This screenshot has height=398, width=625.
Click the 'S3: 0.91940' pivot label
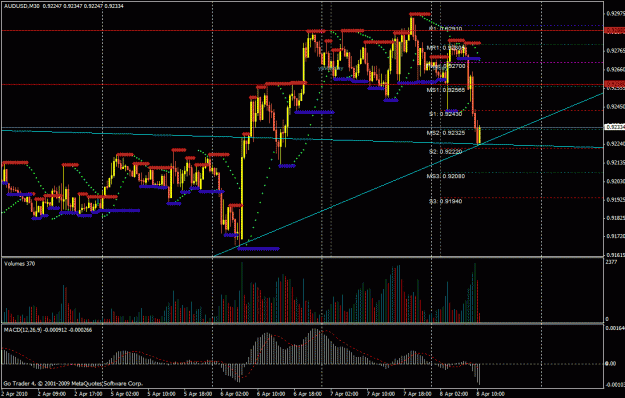(x=445, y=201)
